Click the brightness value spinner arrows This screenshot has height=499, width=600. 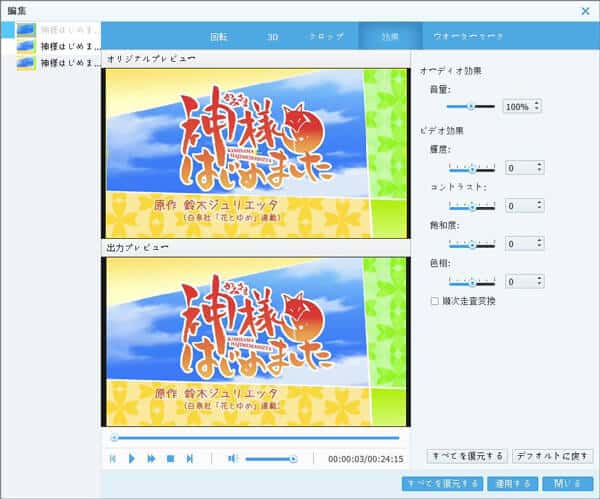537,168
